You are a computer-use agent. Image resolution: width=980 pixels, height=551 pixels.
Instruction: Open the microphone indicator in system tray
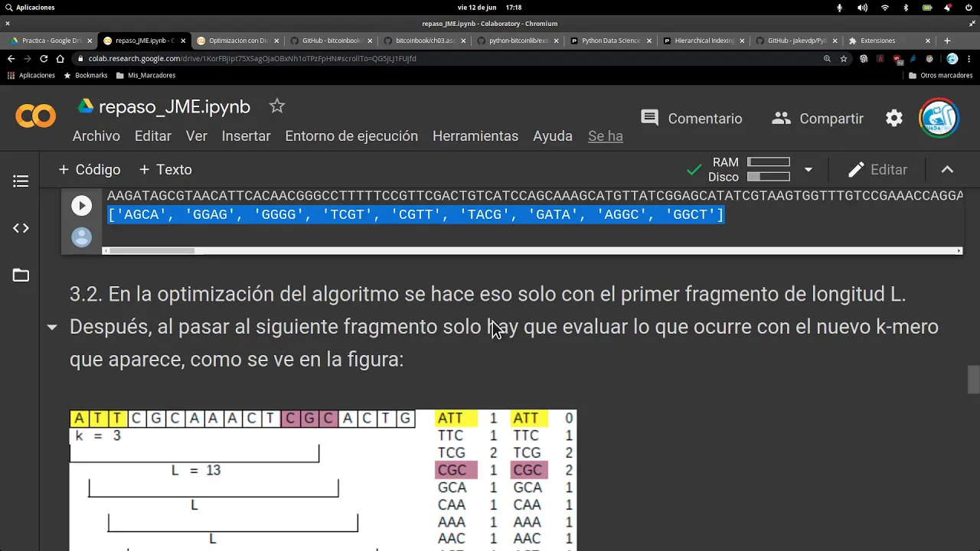(839, 8)
